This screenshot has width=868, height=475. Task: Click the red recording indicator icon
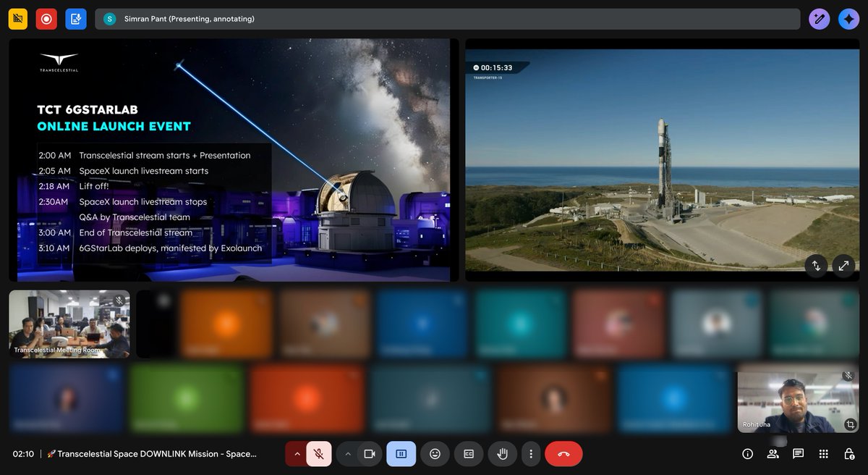47,19
